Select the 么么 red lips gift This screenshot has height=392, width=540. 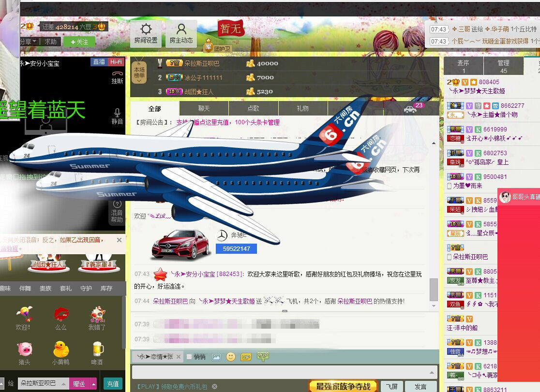pos(60,319)
